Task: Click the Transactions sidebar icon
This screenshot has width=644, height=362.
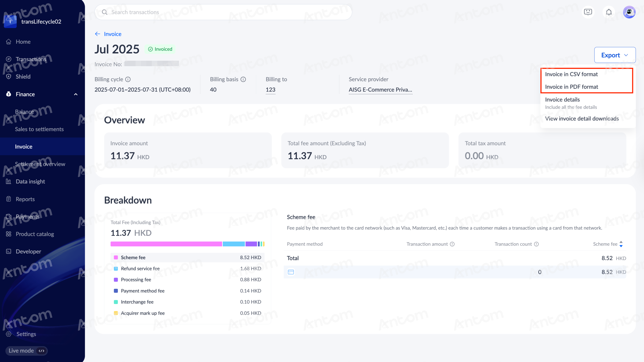Action: click(9, 59)
